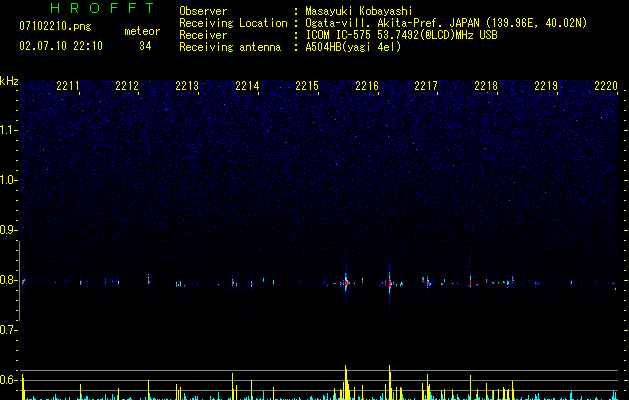The width and height of the screenshot is (629, 400).
Task: Click the 0.6 kHz frequency axis label
Action: pyautogui.click(x=9, y=380)
